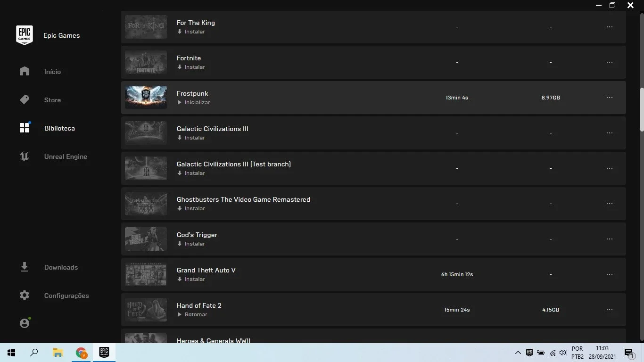Open the Configurações gear icon
Image resolution: width=644 pixels, height=362 pixels.
[25, 295]
